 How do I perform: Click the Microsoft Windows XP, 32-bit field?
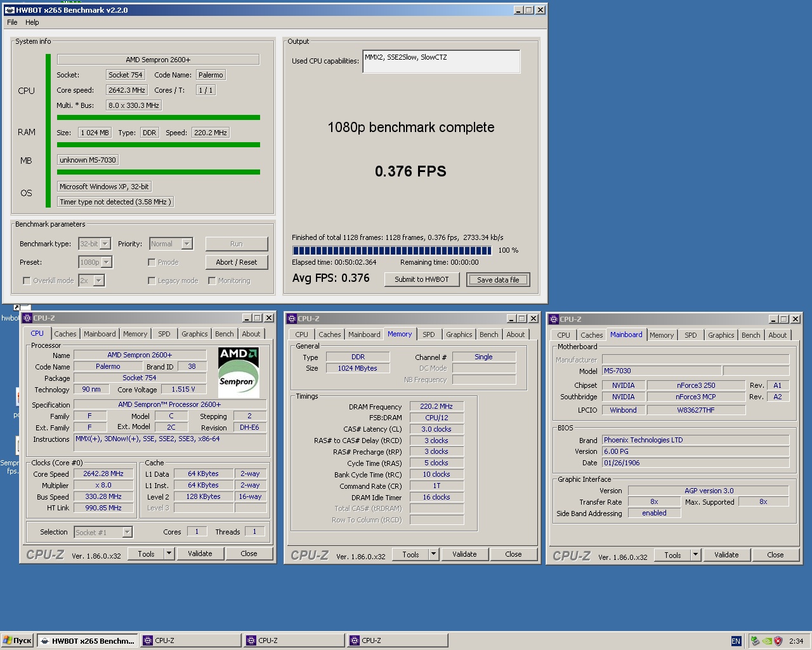pos(105,187)
